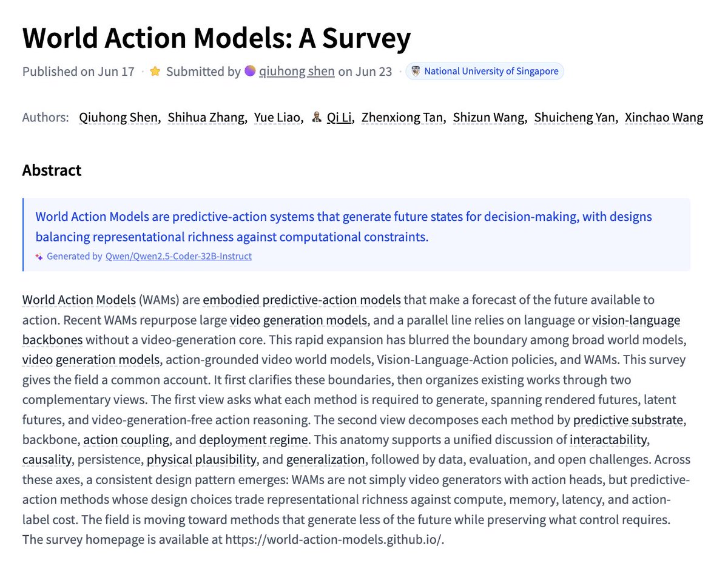Click qiuhong shen's purple avatar icon

250,72
